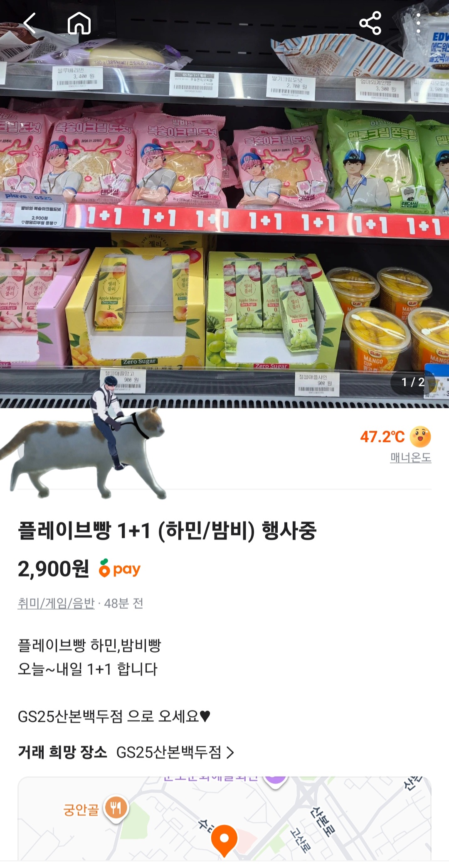Tap the 거래 희망 장소 label

tap(62, 752)
